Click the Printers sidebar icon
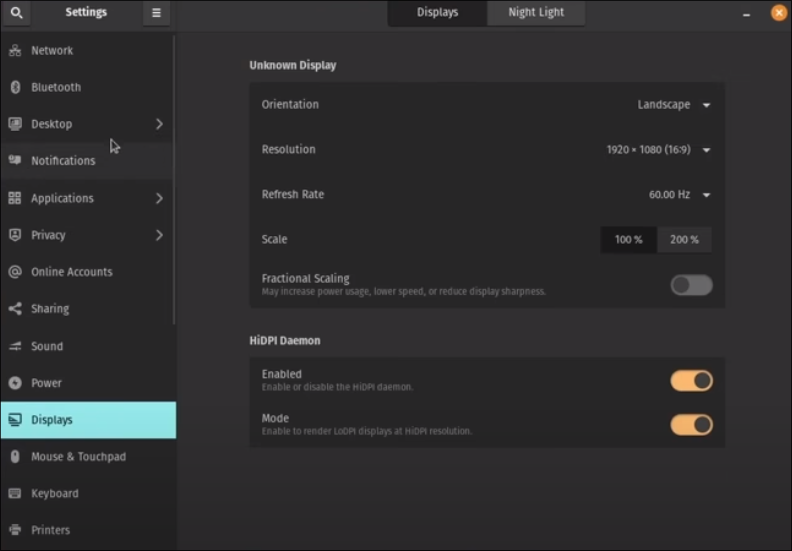Screen dimensions: 792x551 tap(15, 530)
